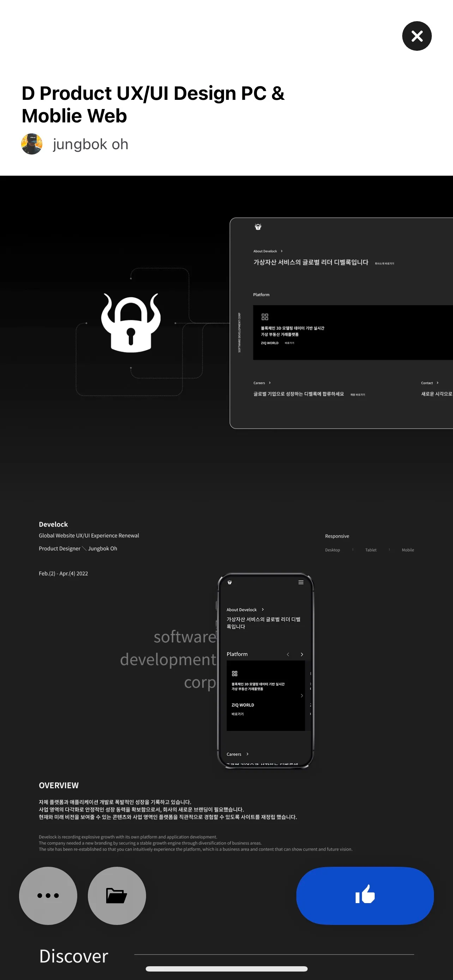The height and width of the screenshot is (980, 453).
Task: Tap the Platform previous arrow in phone mockup
Action: click(288, 654)
